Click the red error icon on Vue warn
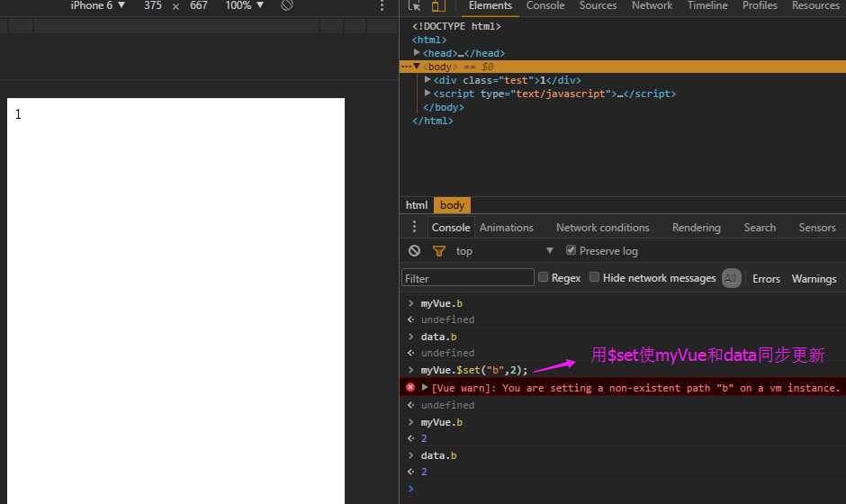 coord(410,387)
